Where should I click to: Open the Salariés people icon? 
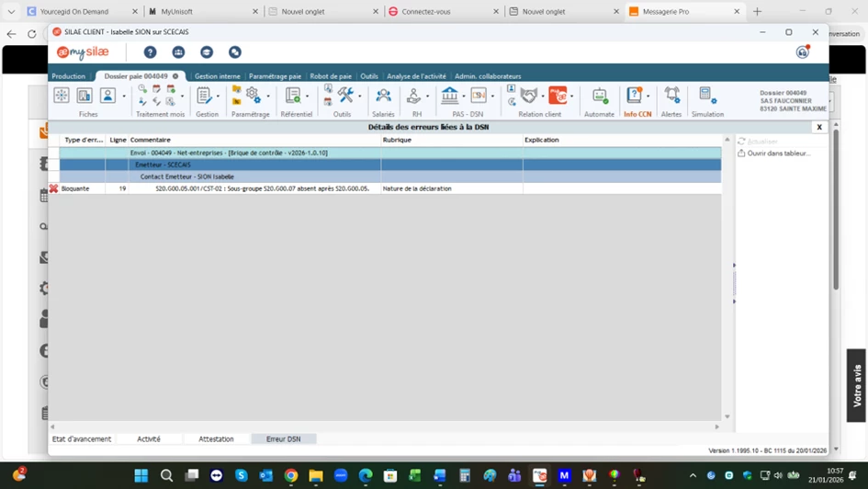point(383,96)
